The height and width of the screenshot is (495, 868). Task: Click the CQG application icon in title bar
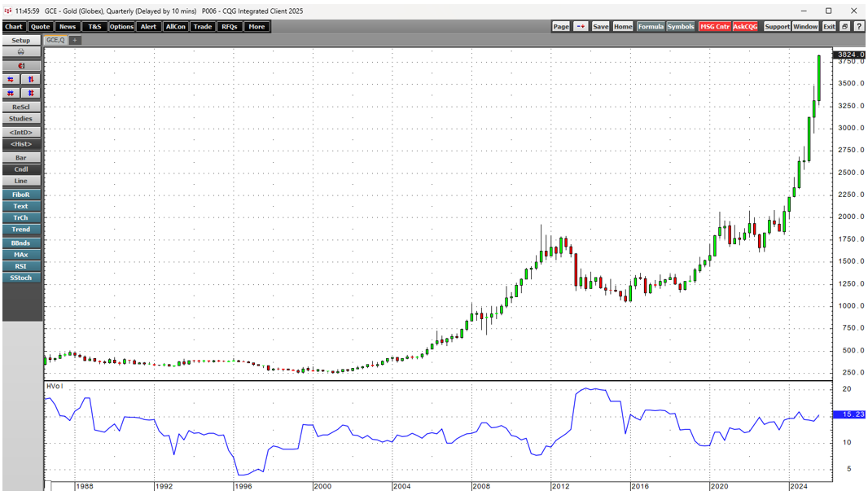(8, 11)
